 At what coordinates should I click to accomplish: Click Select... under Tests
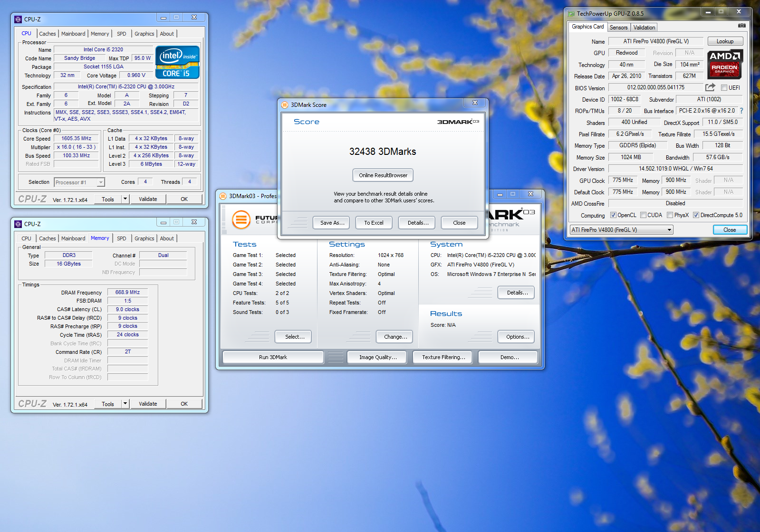coord(294,337)
